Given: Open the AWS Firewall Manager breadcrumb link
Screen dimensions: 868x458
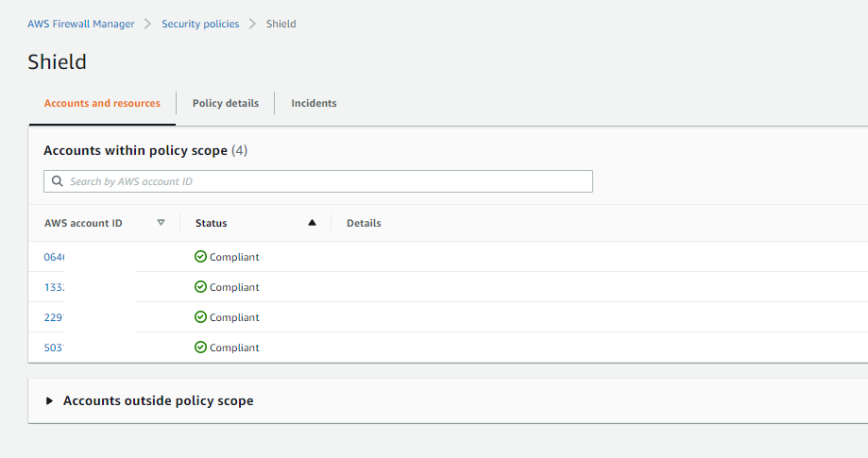Looking at the screenshot, I should [81, 24].
